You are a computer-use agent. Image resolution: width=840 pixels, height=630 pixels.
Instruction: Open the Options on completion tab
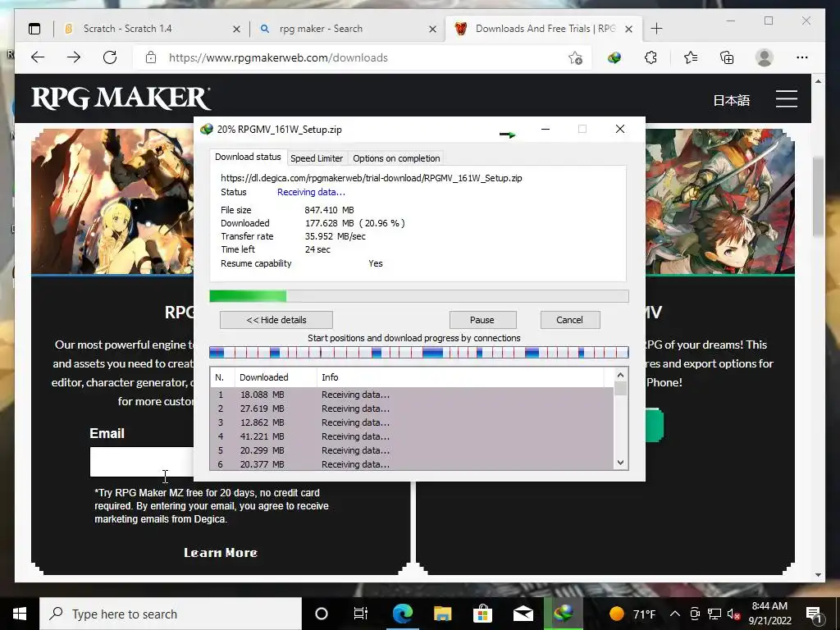pos(396,158)
